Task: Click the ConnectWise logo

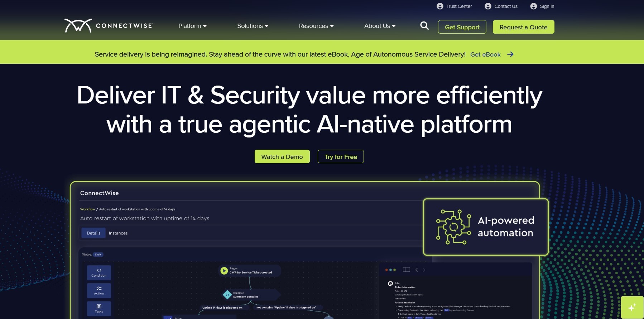Action: [x=109, y=26]
